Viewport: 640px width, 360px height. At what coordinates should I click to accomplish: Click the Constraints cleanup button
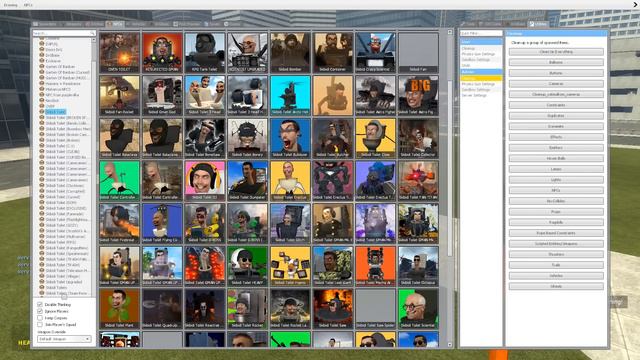pos(556,105)
